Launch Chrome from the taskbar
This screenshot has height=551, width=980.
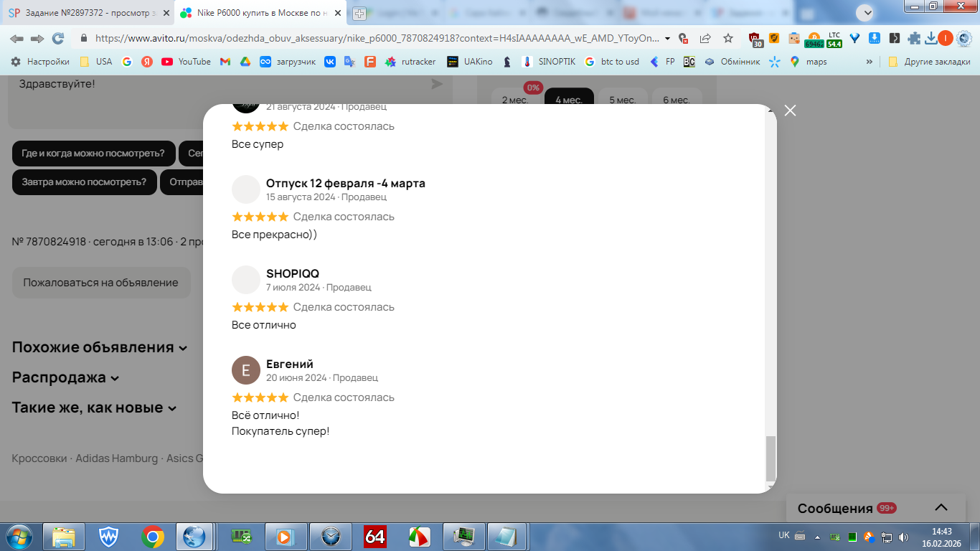coord(153,536)
